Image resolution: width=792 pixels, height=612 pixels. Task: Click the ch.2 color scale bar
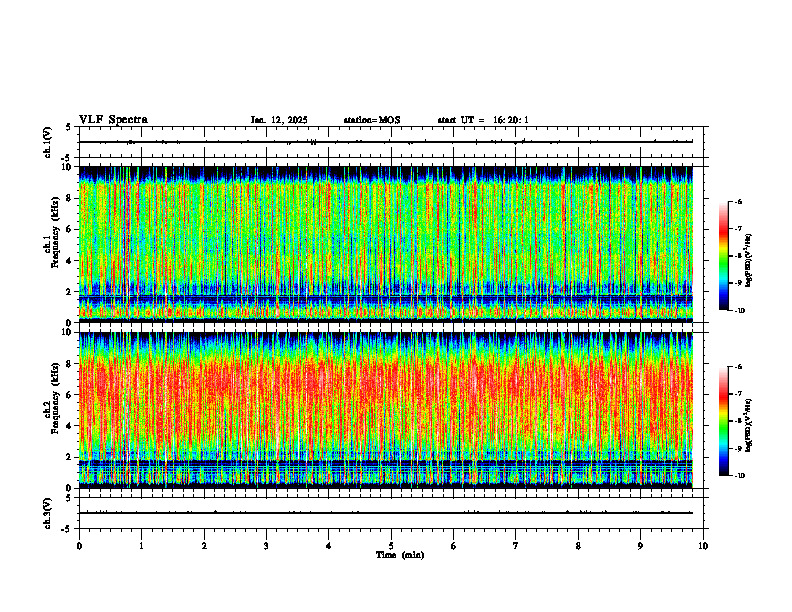[723, 421]
